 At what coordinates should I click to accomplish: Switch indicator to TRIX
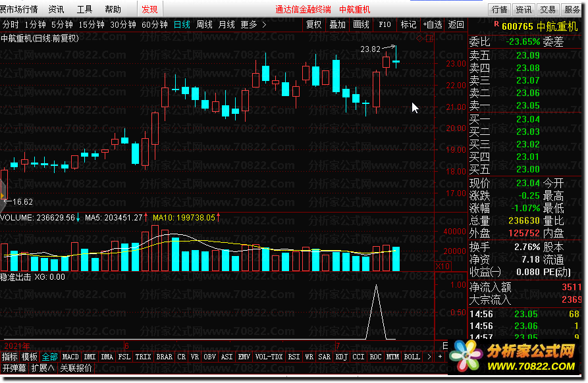(144, 357)
